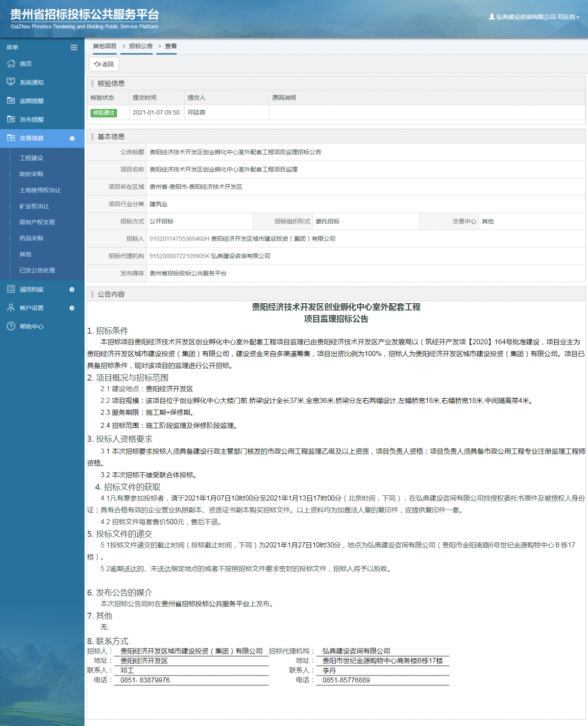Select 国有产权交易 submenu item
Viewport: 588px width, 726px height.
[37, 222]
